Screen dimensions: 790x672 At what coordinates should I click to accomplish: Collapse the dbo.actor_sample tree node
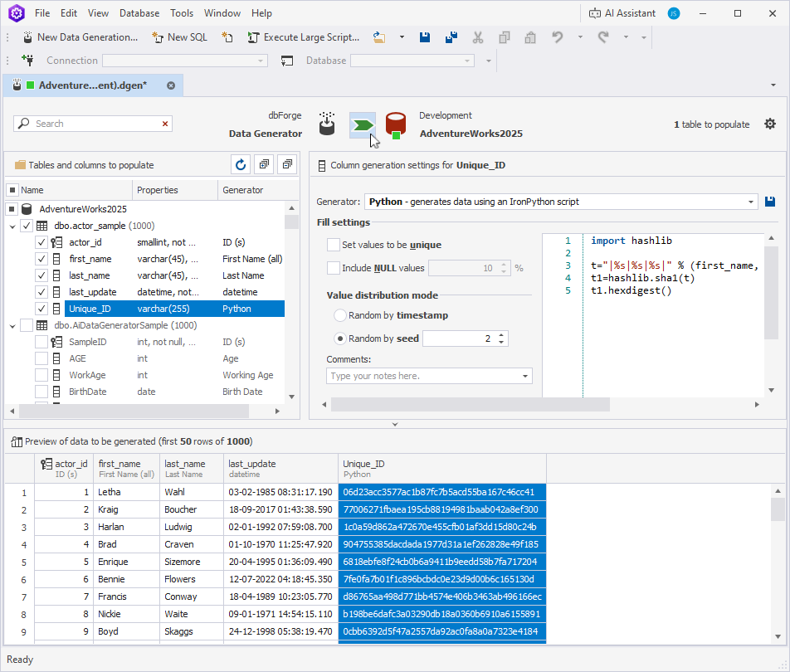[x=12, y=226]
